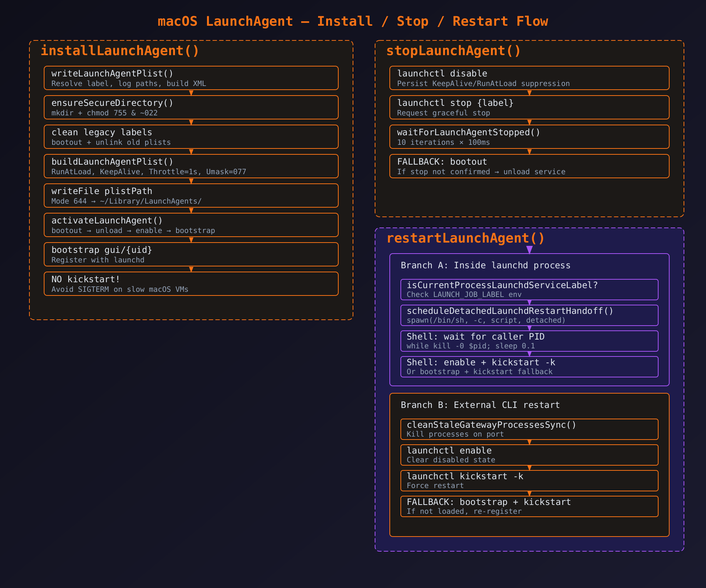Click the launchctl disable step
This screenshot has width=706, height=588.
click(x=529, y=78)
